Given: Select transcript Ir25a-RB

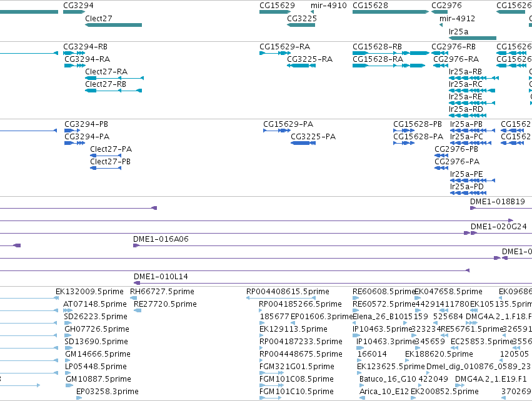Looking at the screenshot, I should pyautogui.click(x=474, y=78).
